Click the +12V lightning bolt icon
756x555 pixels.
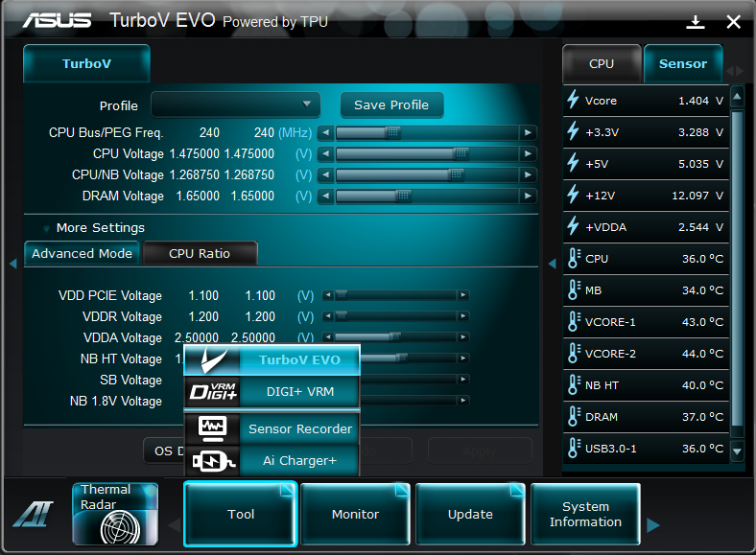(573, 195)
